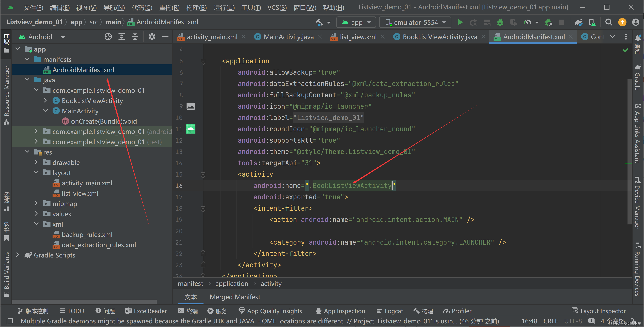Collapse the manifests folder

(x=27, y=59)
